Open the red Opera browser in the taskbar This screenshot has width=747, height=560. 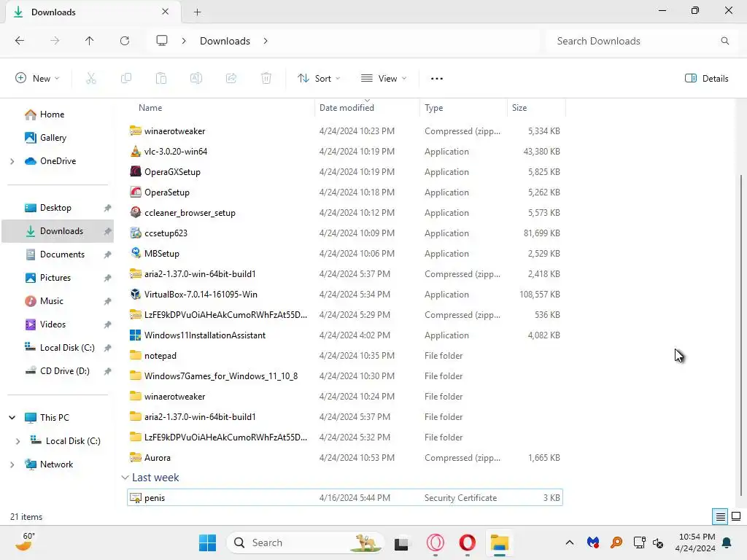[468, 542]
